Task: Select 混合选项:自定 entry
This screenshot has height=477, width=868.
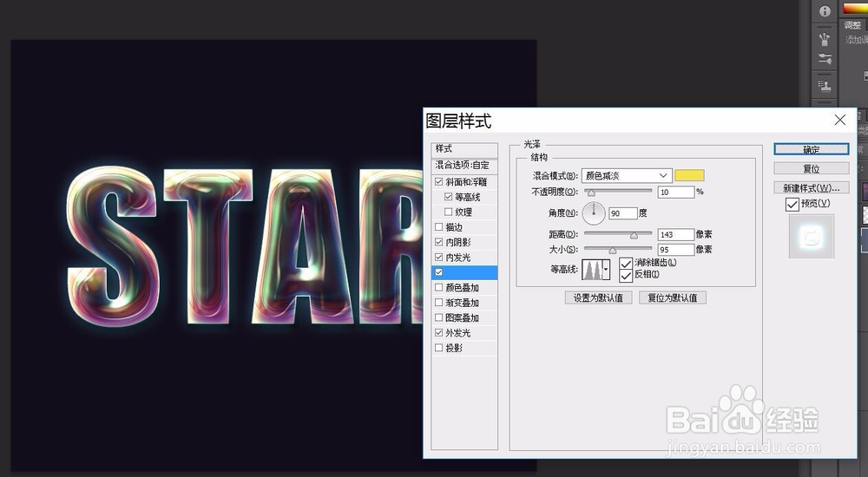Action: (464, 165)
